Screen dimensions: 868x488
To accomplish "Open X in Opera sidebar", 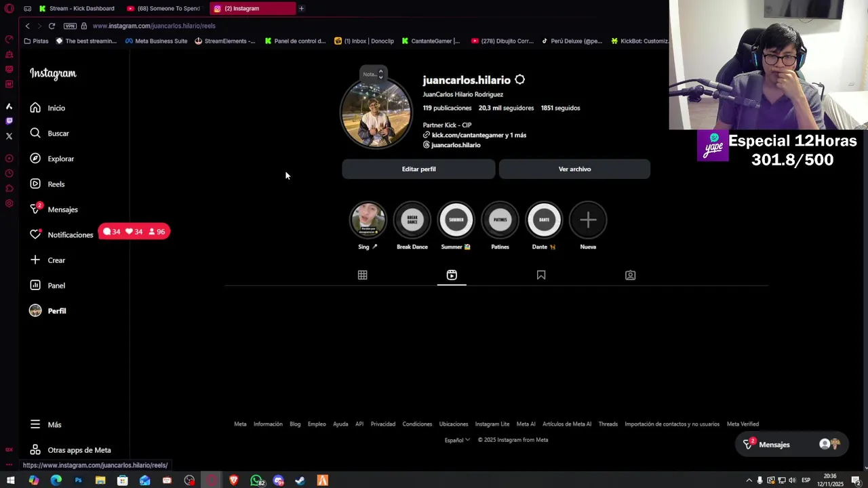I will point(9,136).
